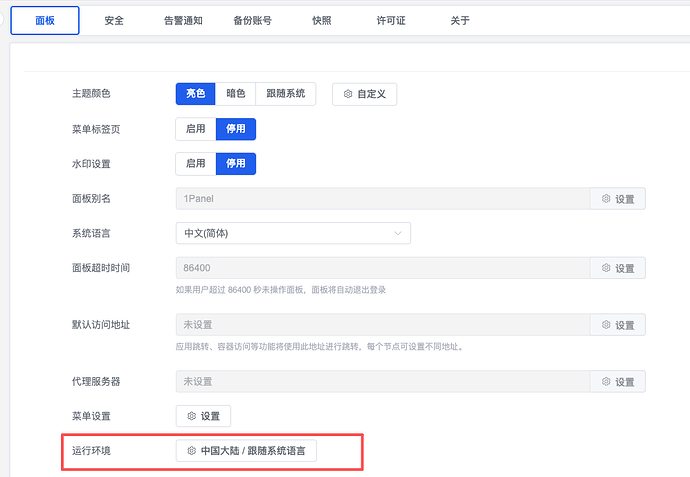690x477 pixels.
Task: Click the 自定义 theme button
Action: 364,94
